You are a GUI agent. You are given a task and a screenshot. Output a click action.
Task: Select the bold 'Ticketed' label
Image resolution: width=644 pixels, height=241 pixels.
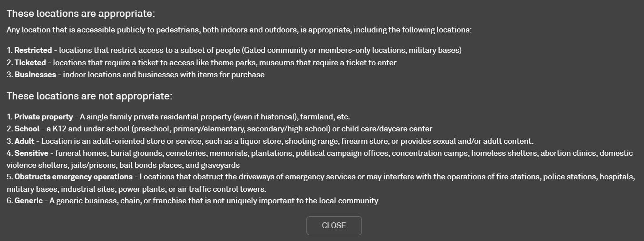[x=30, y=63]
